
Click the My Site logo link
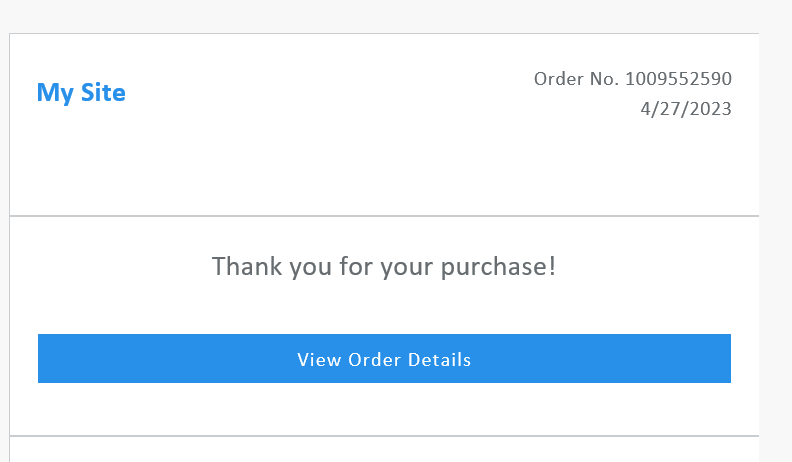coord(81,93)
